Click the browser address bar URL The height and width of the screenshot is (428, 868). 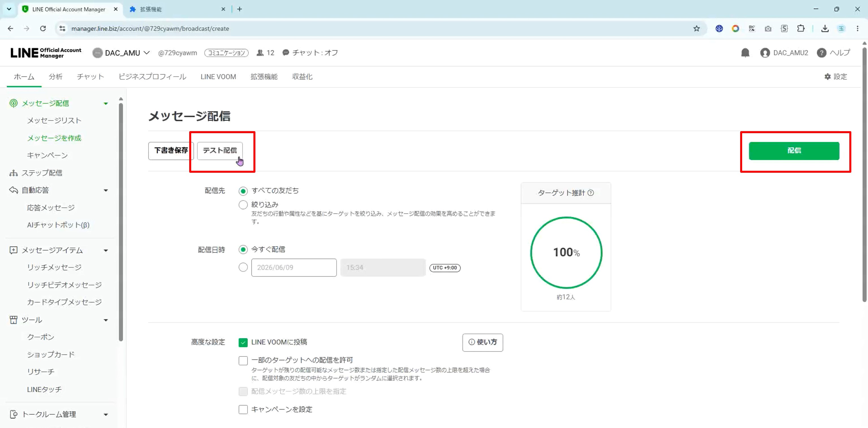150,29
